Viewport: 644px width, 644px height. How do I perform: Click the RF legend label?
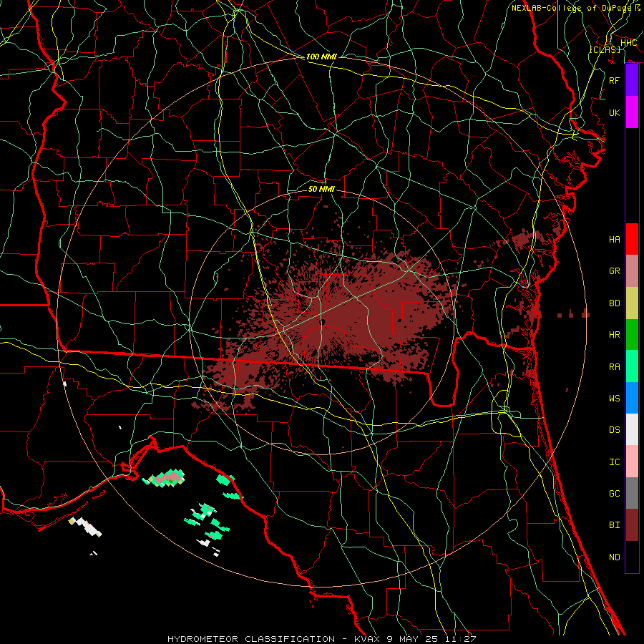615,80
